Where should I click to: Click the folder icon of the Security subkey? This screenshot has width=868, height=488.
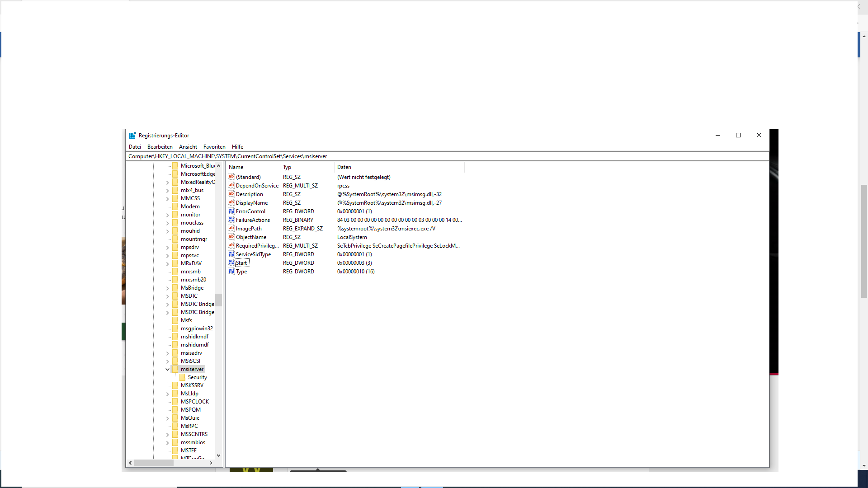coord(183,377)
